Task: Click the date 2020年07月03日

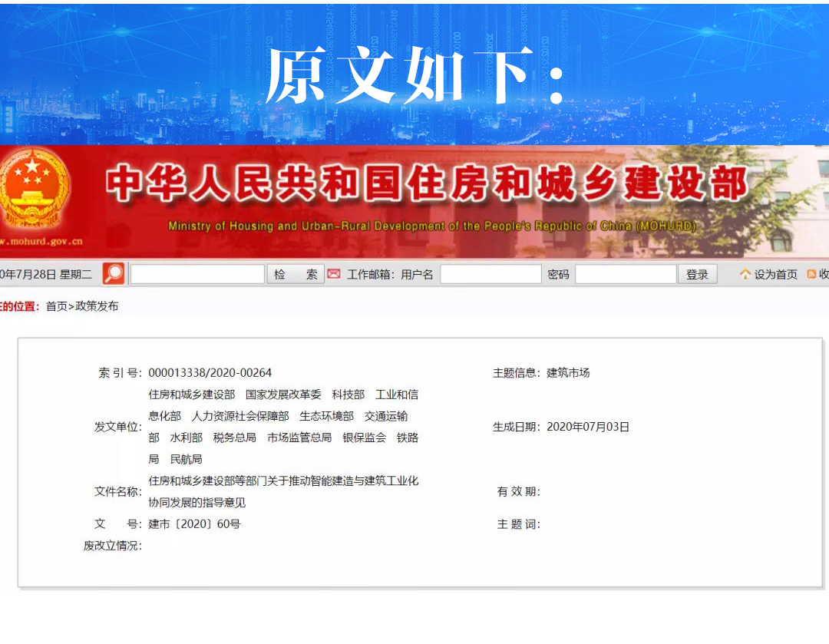Action: pyautogui.click(x=588, y=427)
